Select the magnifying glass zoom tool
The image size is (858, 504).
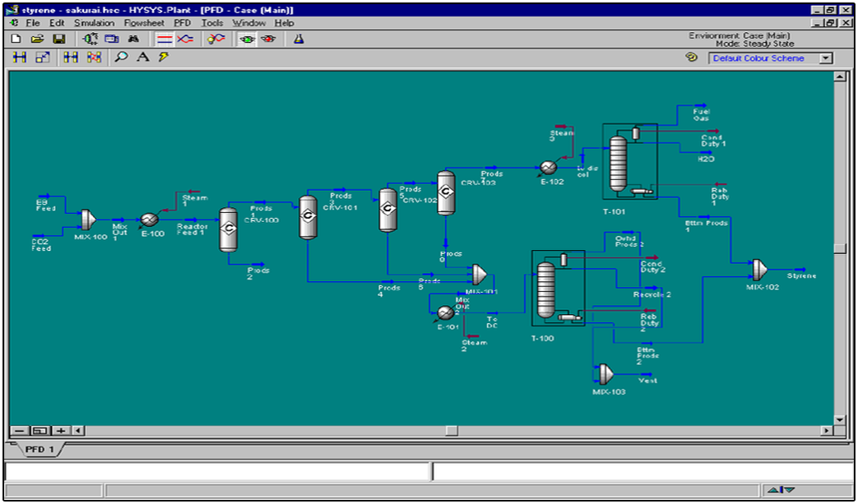coord(122,58)
